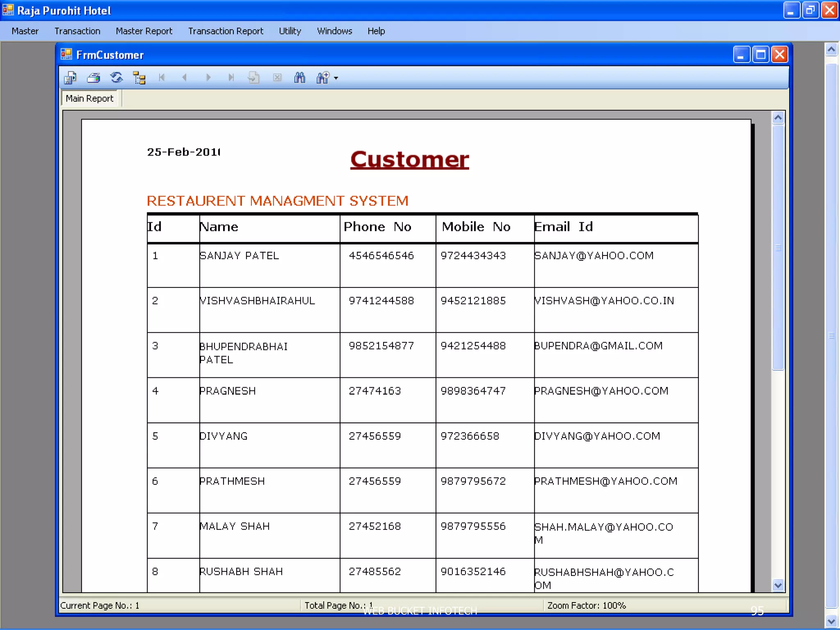Screen dimensions: 840x630
Task: Minimize the Raja Purohit Hotel window
Action: [791, 10]
